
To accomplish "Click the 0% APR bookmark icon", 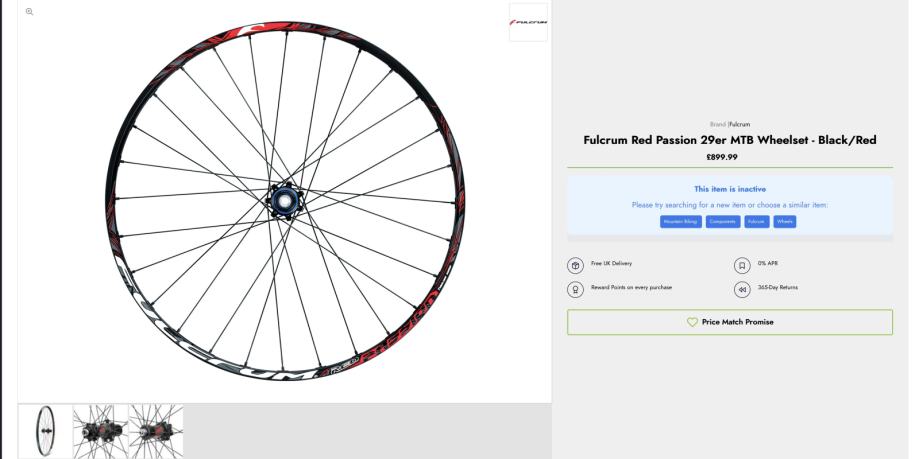I will (742, 265).
